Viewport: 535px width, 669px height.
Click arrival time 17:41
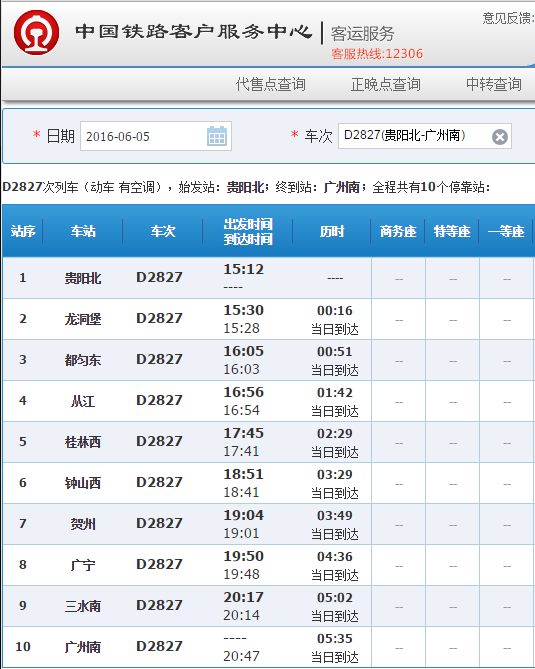241,451
